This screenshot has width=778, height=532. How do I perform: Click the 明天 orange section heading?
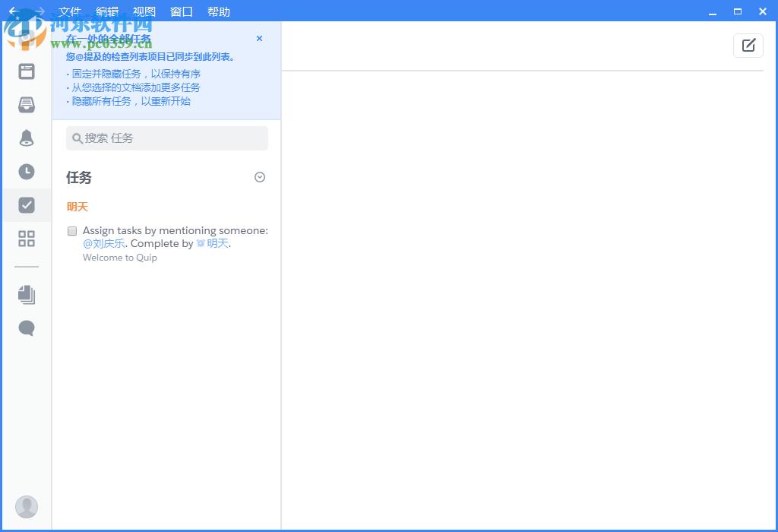pyautogui.click(x=77, y=207)
